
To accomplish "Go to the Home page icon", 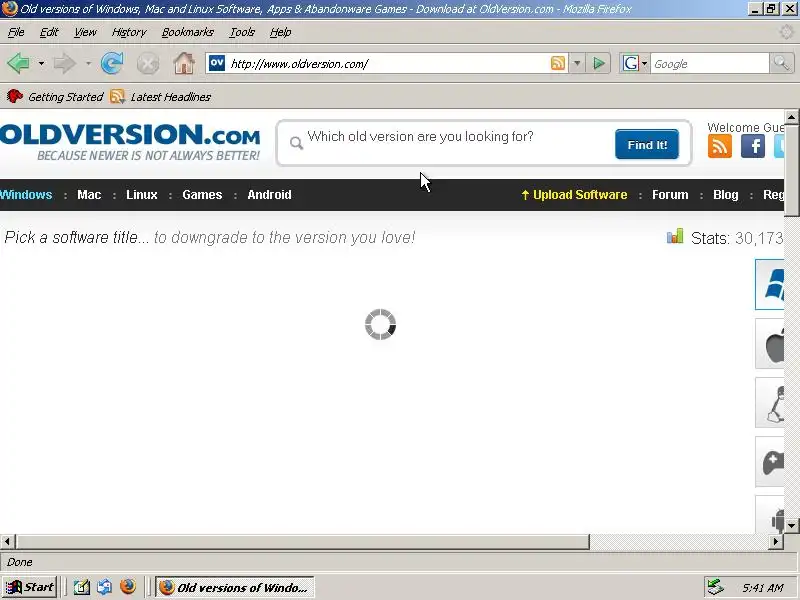I will click(x=184, y=64).
